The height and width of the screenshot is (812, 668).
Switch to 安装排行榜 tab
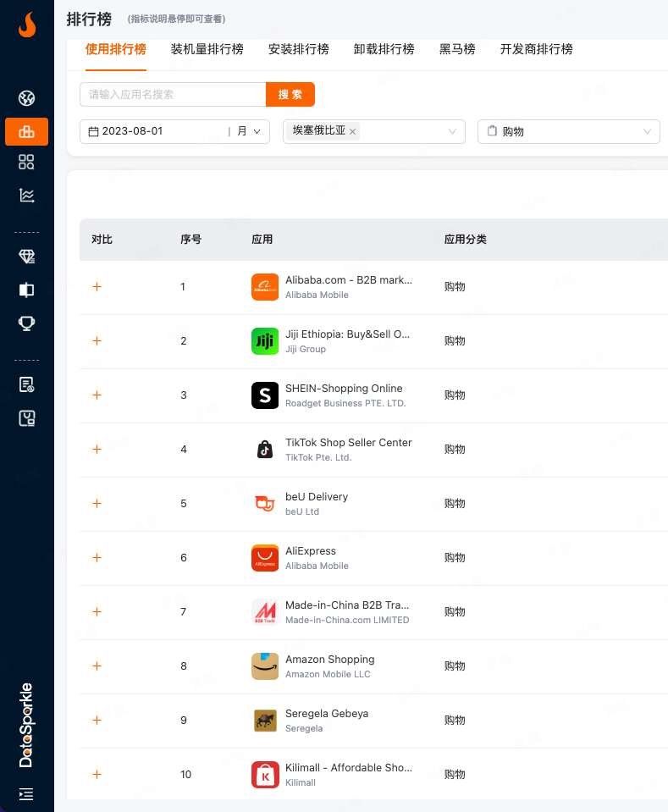tap(299, 49)
